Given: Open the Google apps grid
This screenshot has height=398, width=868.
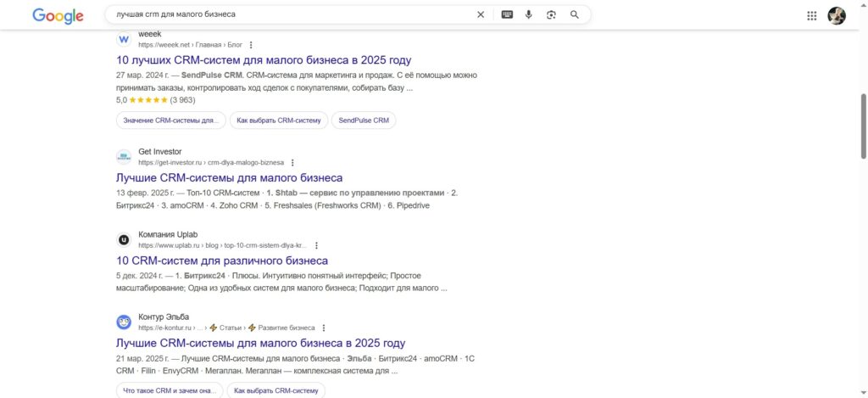Looking at the screenshot, I should (x=812, y=15).
